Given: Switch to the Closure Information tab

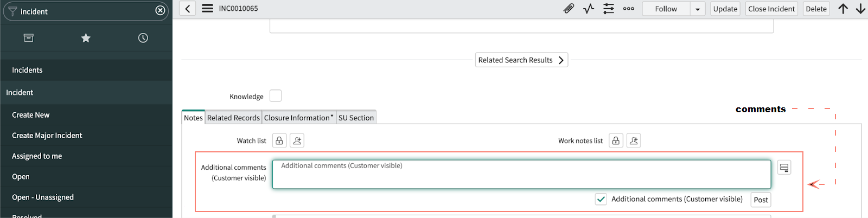Looking at the screenshot, I should (298, 118).
